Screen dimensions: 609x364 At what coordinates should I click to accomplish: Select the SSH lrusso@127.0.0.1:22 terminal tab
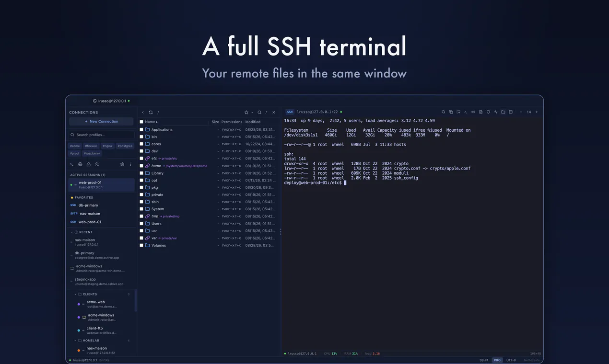pos(314,112)
